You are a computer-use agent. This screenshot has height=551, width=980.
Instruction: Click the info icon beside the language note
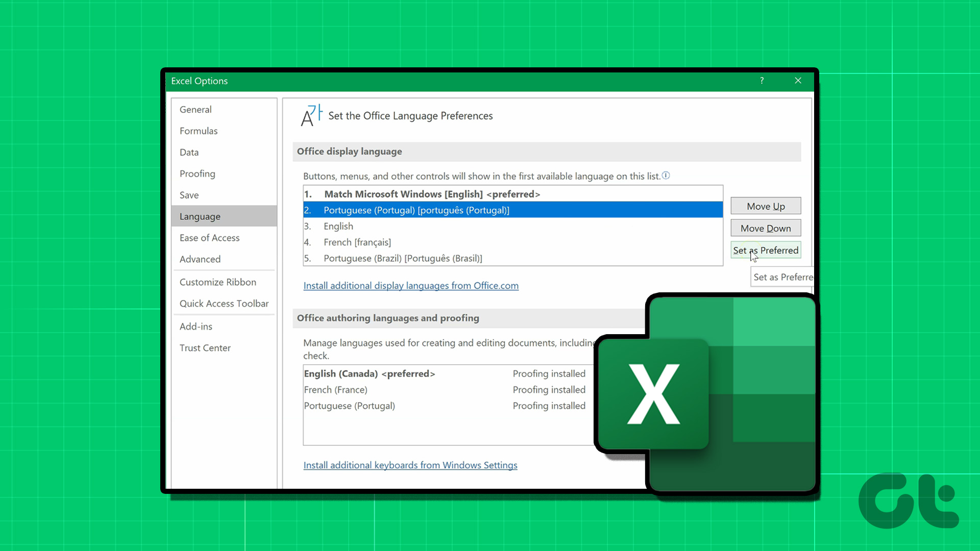coord(666,175)
